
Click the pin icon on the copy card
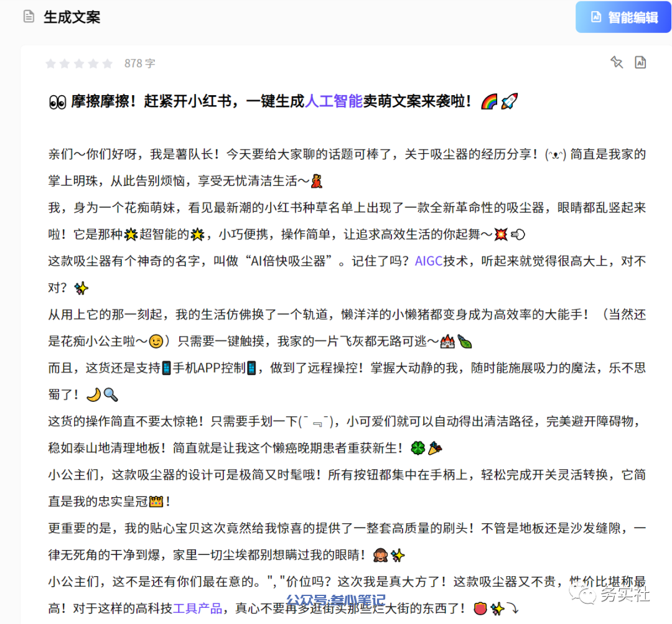tap(617, 62)
